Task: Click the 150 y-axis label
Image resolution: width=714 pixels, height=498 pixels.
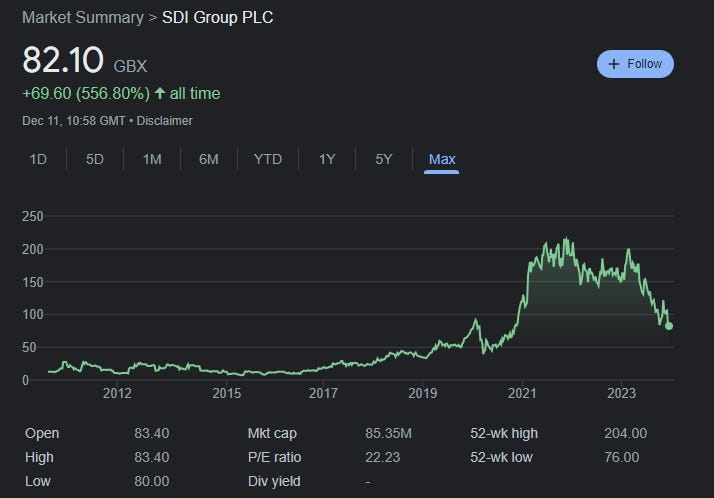Action: tap(33, 282)
